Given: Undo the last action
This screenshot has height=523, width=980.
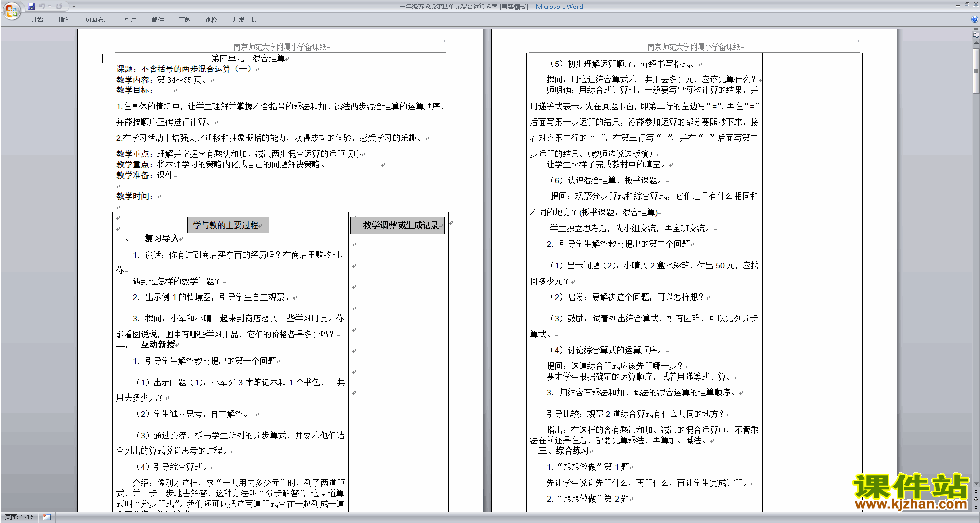Looking at the screenshot, I should click(42, 6).
